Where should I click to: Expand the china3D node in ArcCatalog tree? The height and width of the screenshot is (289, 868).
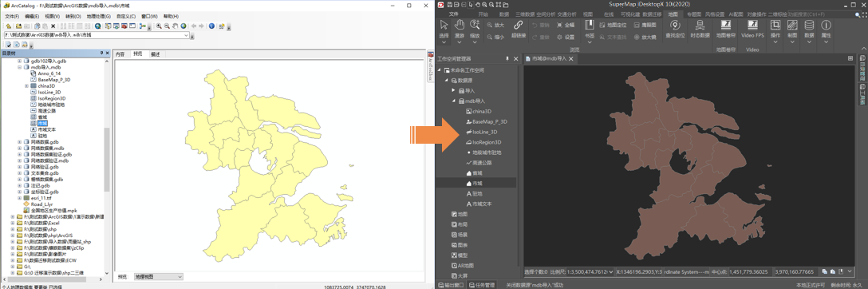click(x=26, y=85)
